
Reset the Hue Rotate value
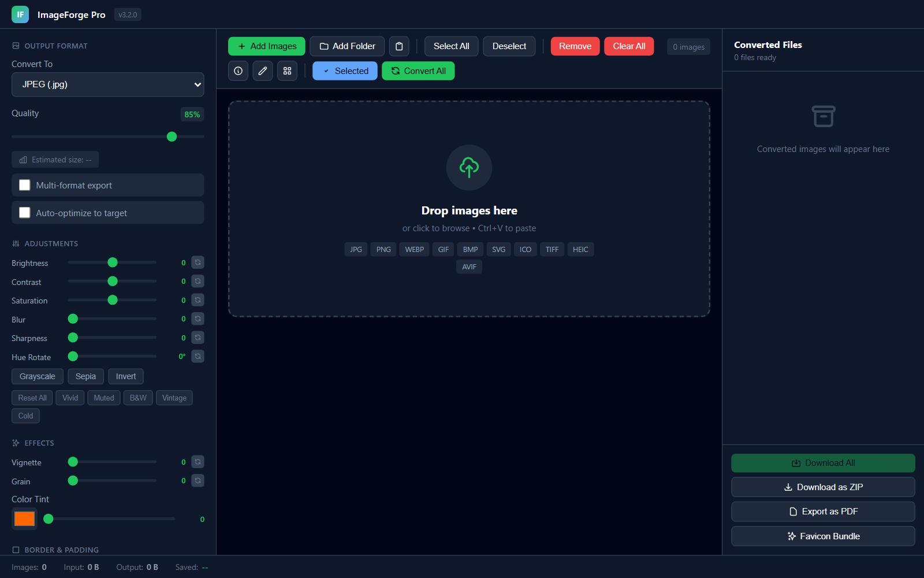198,357
